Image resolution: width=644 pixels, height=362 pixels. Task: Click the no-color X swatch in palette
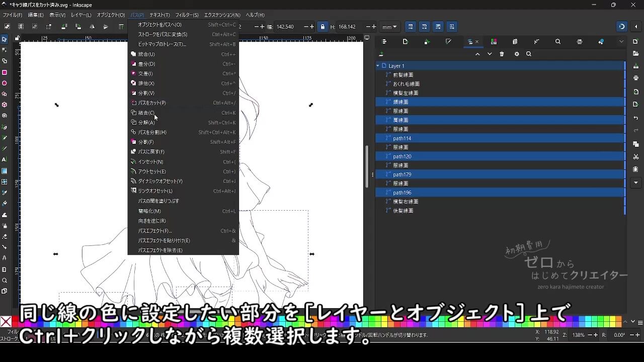pyautogui.click(x=6, y=322)
